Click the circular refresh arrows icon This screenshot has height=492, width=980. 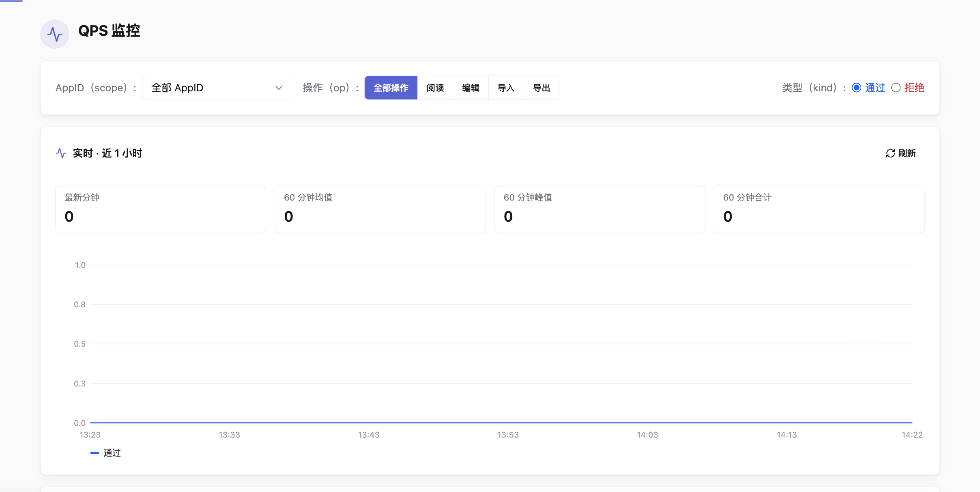coord(890,153)
